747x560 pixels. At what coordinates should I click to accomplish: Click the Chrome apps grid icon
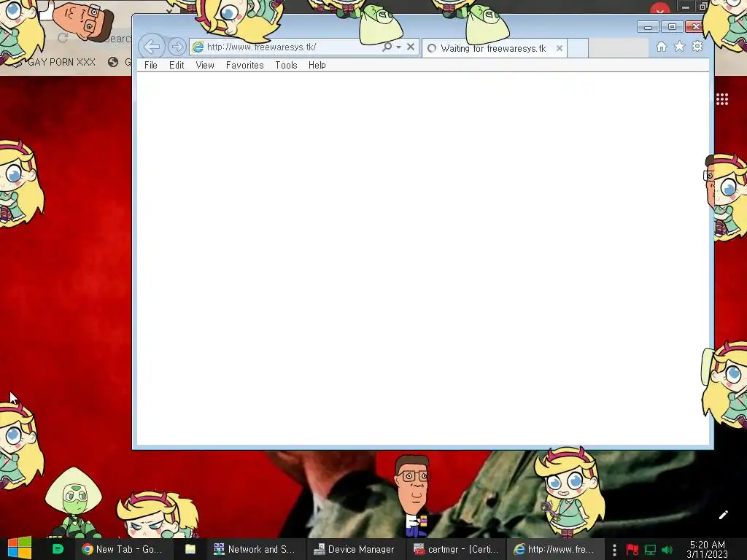722,99
